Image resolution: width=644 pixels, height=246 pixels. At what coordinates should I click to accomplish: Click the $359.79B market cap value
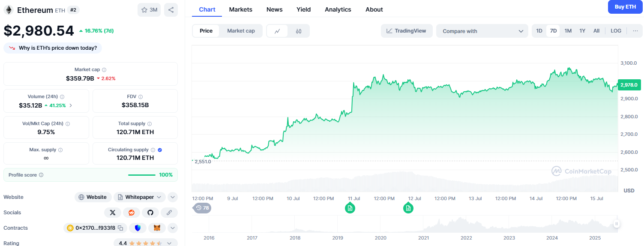pos(80,78)
